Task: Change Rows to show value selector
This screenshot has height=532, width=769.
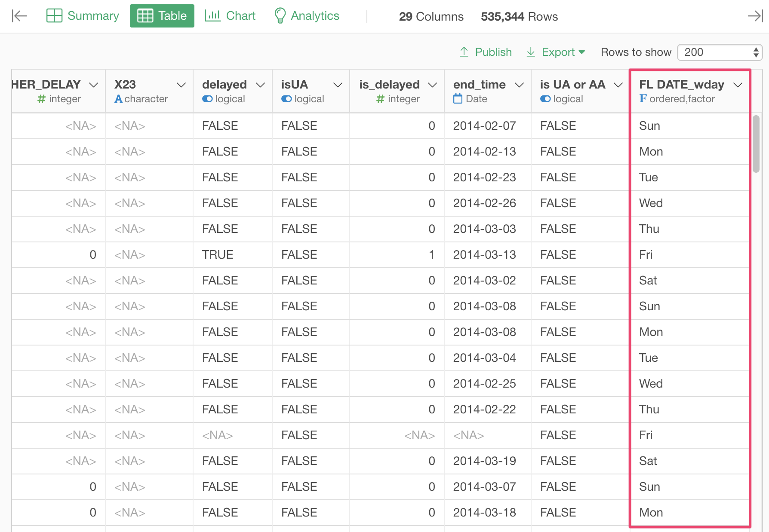Action: (720, 52)
